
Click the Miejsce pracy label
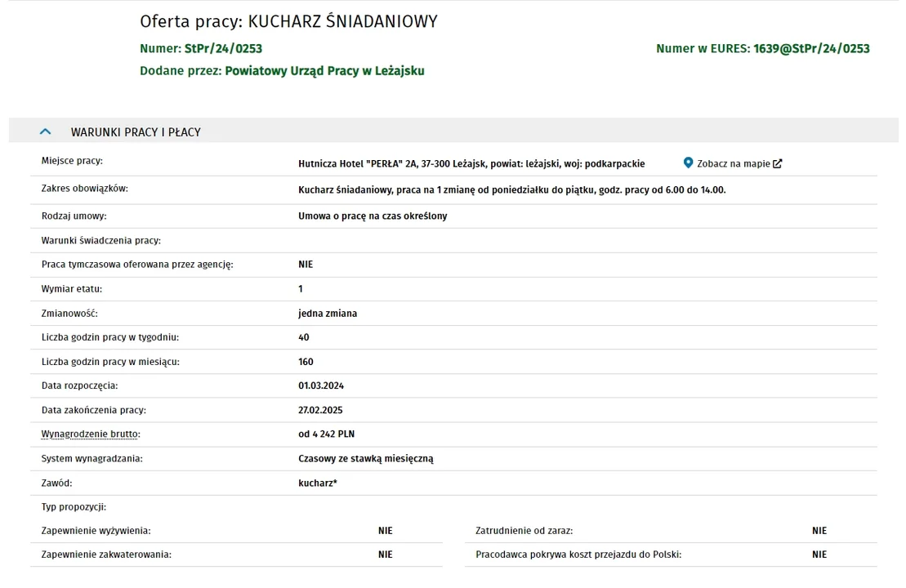(x=72, y=161)
